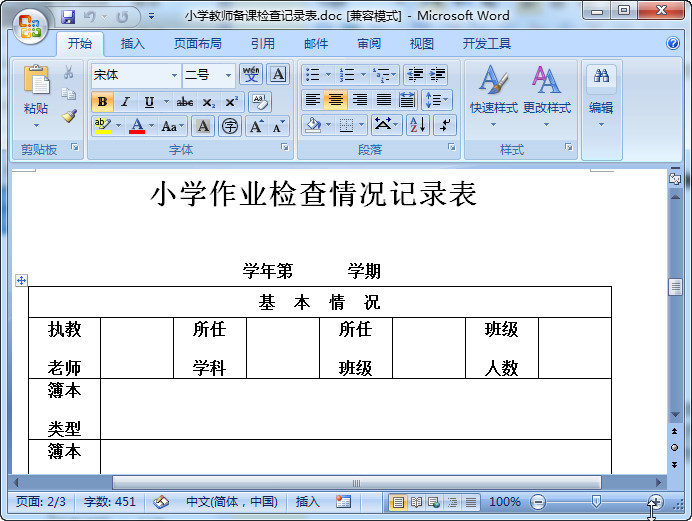The height and width of the screenshot is (521, 692).
Task: Click the 字数: 451 word count
Action: [110, 502]
